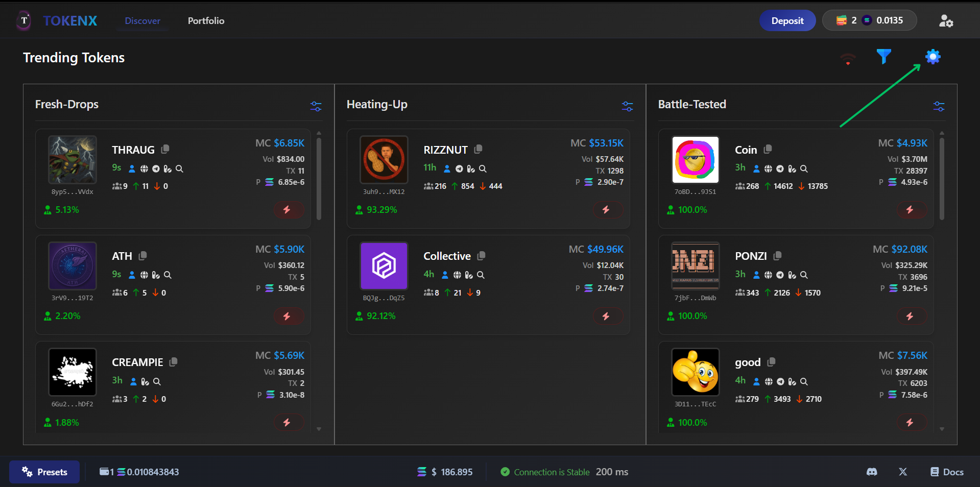Check the connection signal icon next to filters
Image resolution: width=980 pixels, height=487 pixels.
pyautogui.click(x=848, y=59)
